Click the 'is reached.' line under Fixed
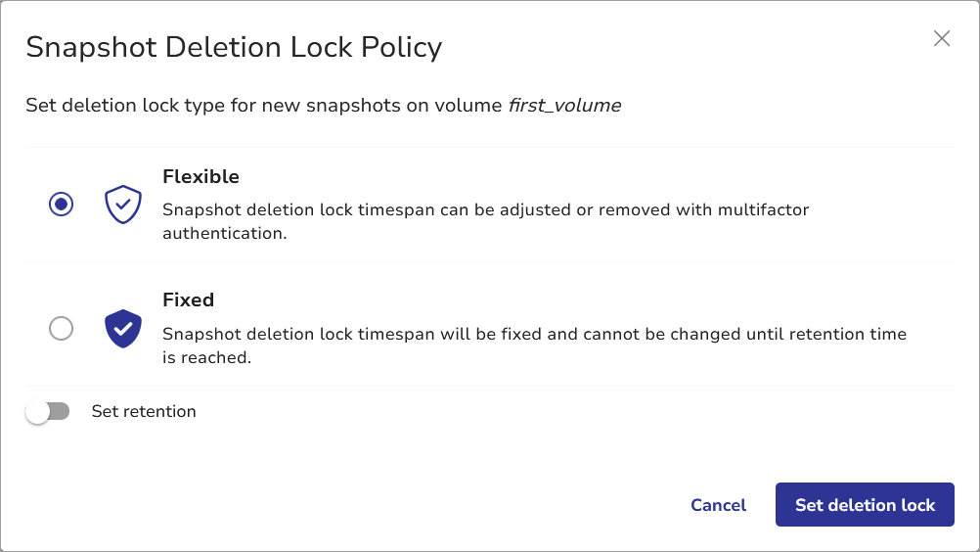980x552 pixels. (206, 358)
